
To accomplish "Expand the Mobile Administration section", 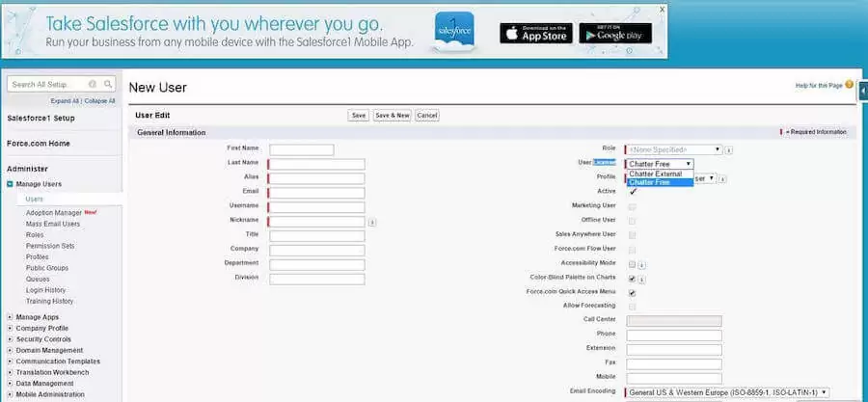I will tap(10, 395).
